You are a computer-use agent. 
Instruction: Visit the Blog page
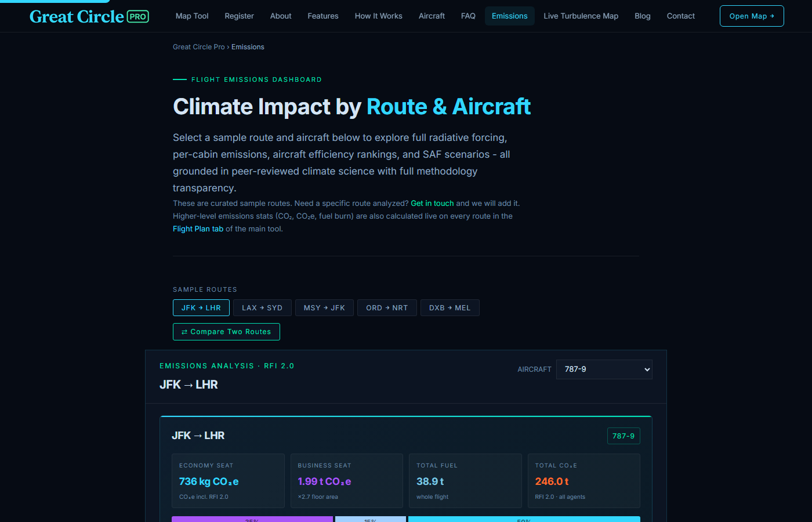pyautogui.click(x=643, y=16)
